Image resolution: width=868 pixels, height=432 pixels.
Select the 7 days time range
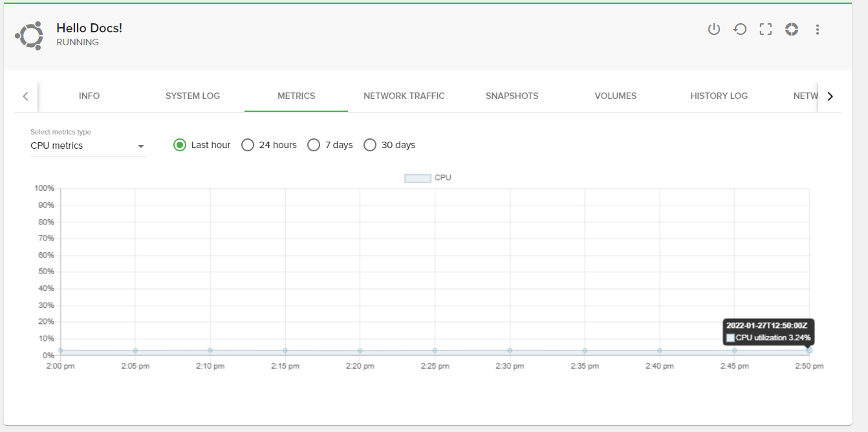click(x=314, y=145)
